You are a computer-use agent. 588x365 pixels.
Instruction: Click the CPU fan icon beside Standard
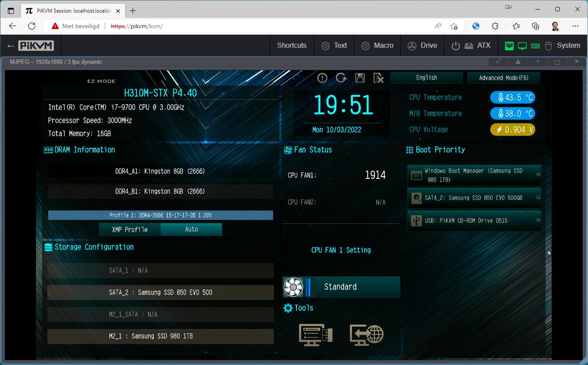click(x=293, y=287)
